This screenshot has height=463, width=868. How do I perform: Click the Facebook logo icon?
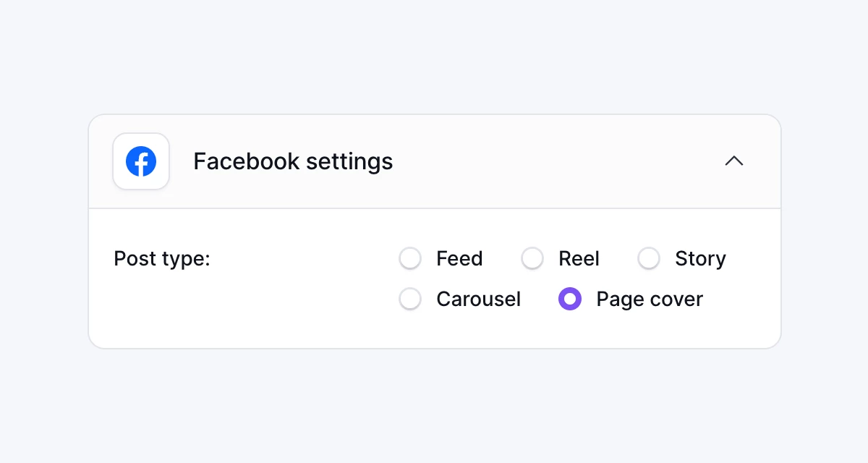coord(141,161)
